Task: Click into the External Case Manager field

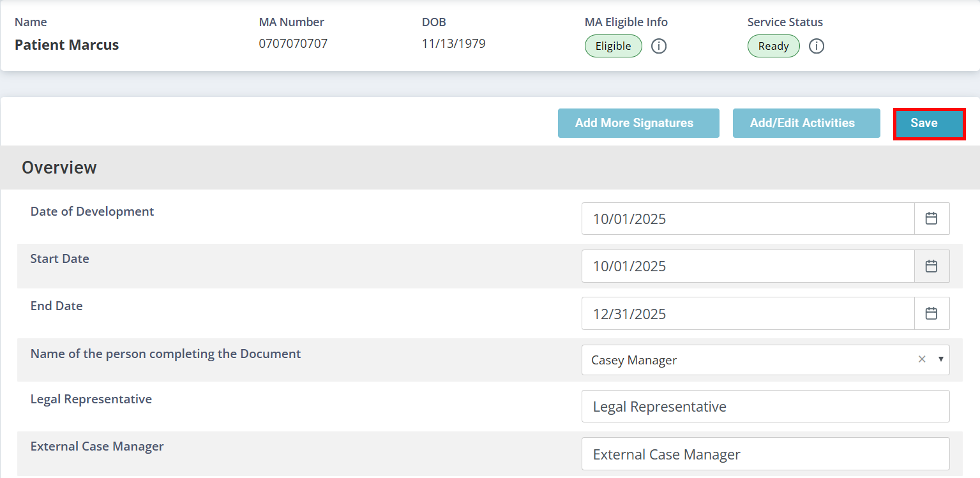Action: pos(765,454)
